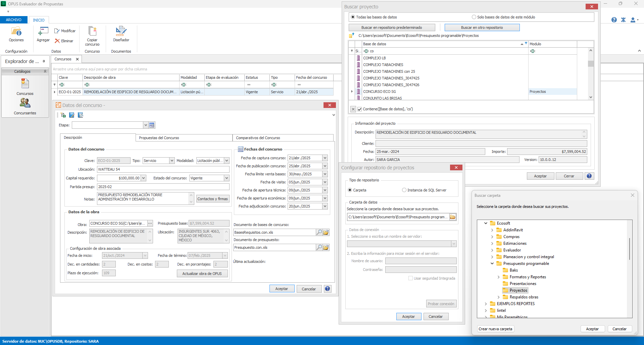
Task: Open the Diseñador documents icon
Action: [x=121, y=31]
